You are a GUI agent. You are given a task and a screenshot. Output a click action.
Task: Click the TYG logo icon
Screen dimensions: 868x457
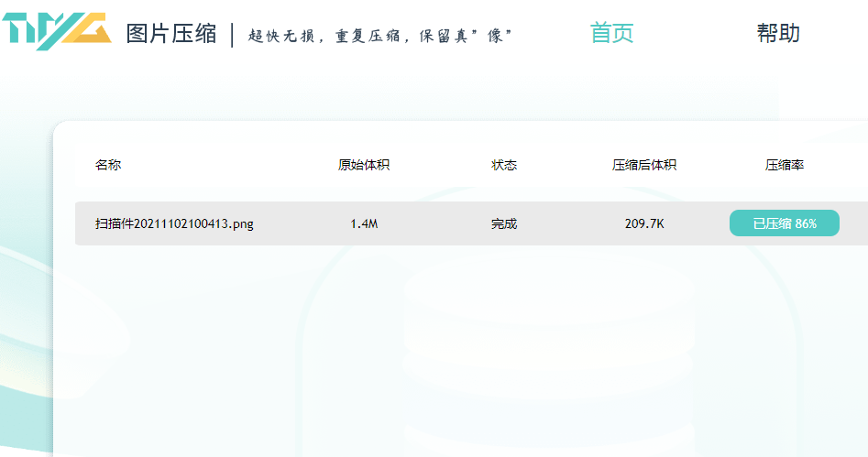pyautogui.click(x=57, y=31)
